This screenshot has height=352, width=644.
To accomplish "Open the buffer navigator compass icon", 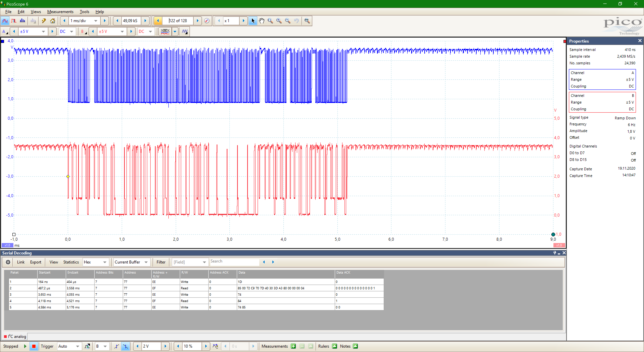I will pos(207,21).
